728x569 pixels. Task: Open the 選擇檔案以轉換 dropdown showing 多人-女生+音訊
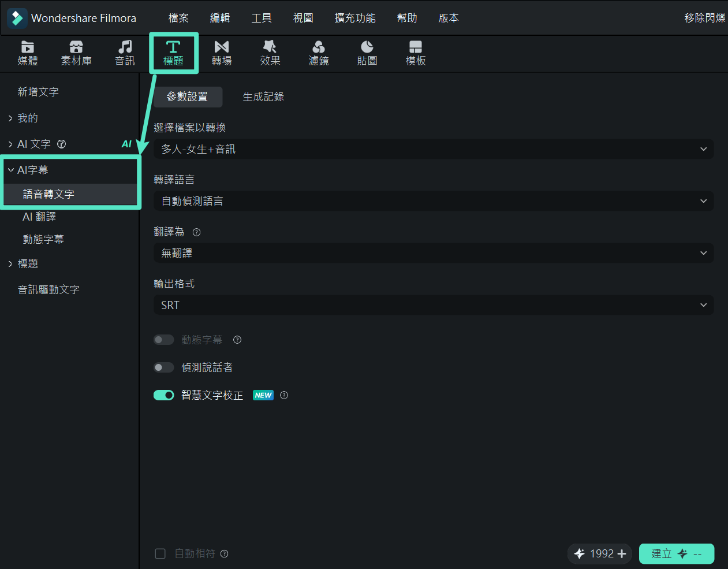tap(434, 149)
